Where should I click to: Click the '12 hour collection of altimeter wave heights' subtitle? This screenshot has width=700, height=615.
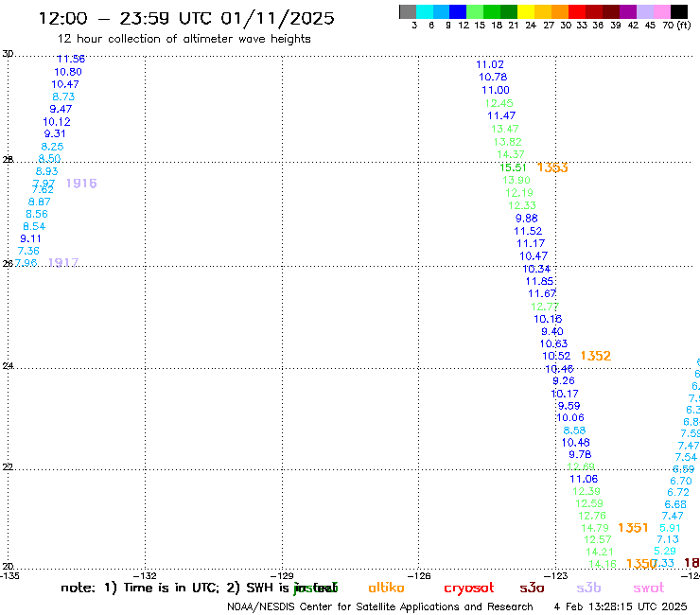pos(184,39)
